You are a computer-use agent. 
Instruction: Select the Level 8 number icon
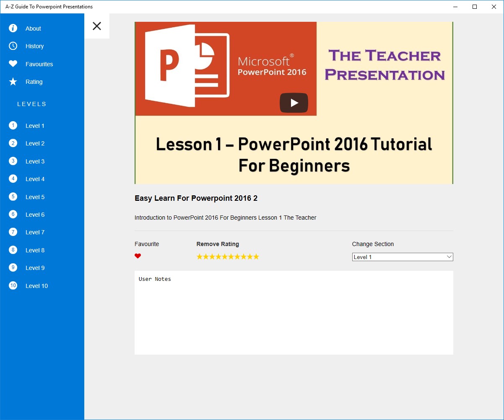[x=13, y=250]
